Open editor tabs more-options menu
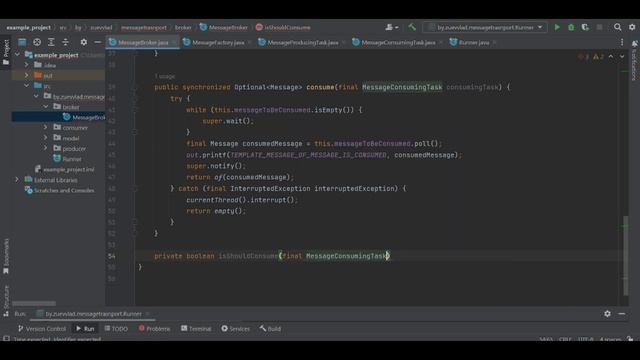This screenshot has height=360, width=640. (x=622, y=42)
